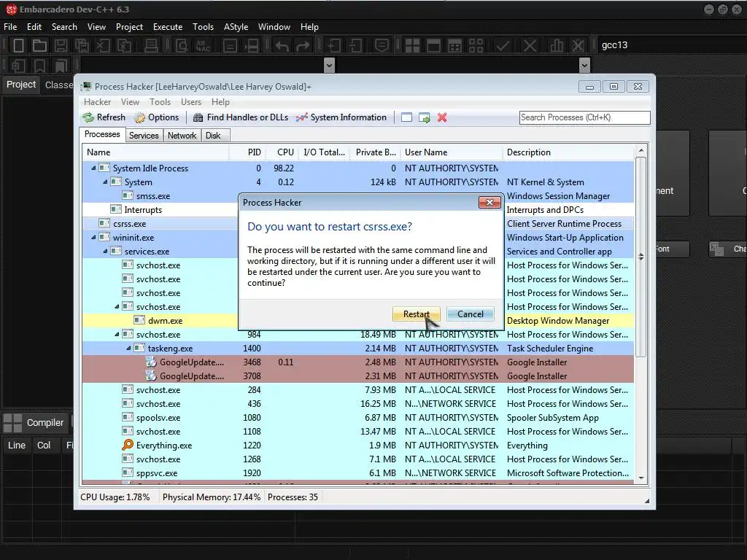
Task: Click the Undo arrow in Dev-C++ toolbar
Action: pos(282,46)
